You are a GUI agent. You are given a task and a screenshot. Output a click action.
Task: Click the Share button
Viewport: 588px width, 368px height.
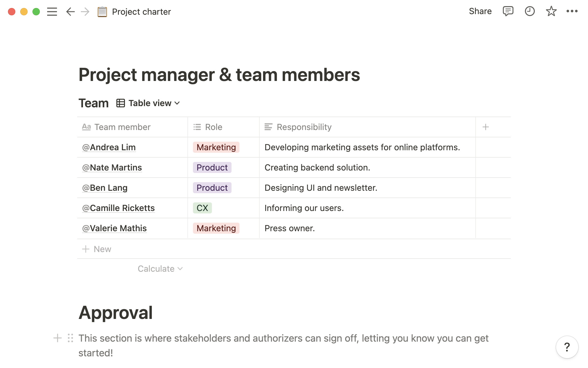pyautogui.click(x=480, y=12)
